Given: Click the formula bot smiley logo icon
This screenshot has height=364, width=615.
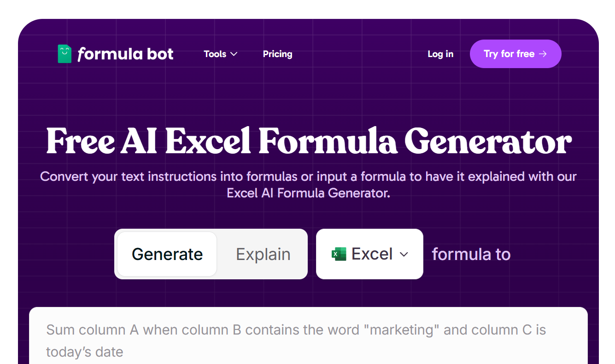Looking at the screenshot, I should pos(64,53).
